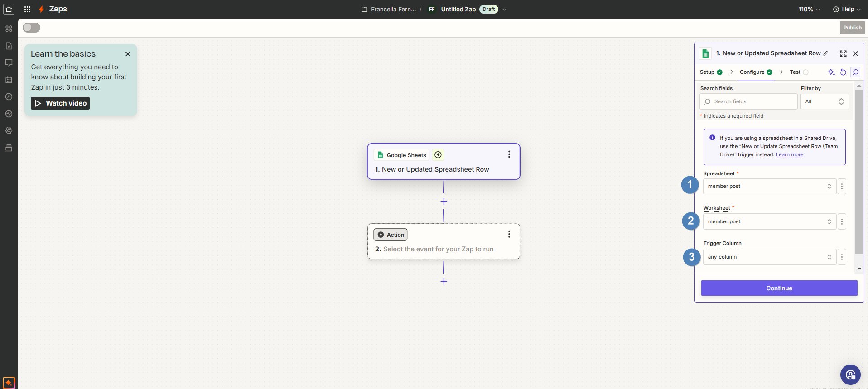868x389 pixels.
Task: Open options menu for Spreadsheet field
Action: click(x=842, y=186)
